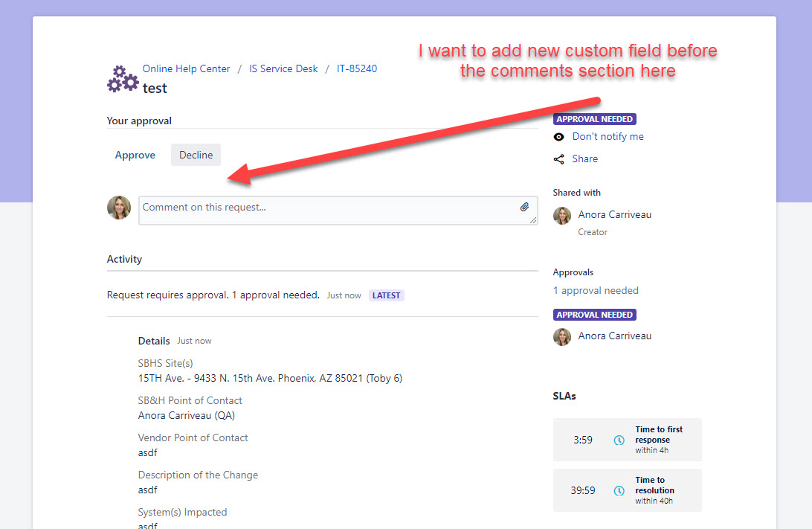The height and width of the screenshot is (529, 812).
Task: Click Anora Carriveau's avatar under Approvals
Action: (x=562, y=337)
